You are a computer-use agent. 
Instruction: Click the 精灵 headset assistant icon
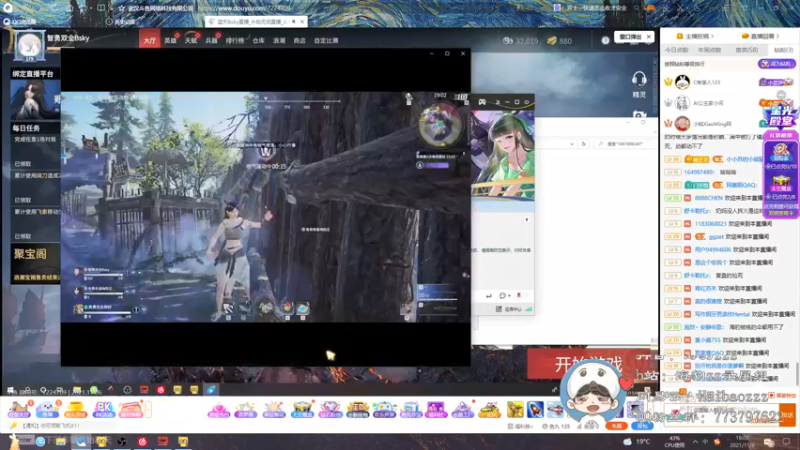tap(639, 85)
